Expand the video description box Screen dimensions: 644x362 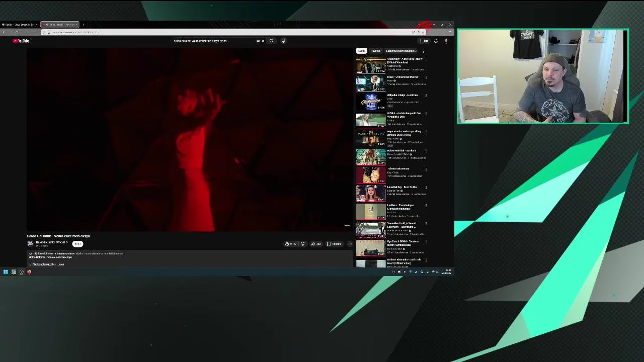pyautogui.click(x=190, y=258)
